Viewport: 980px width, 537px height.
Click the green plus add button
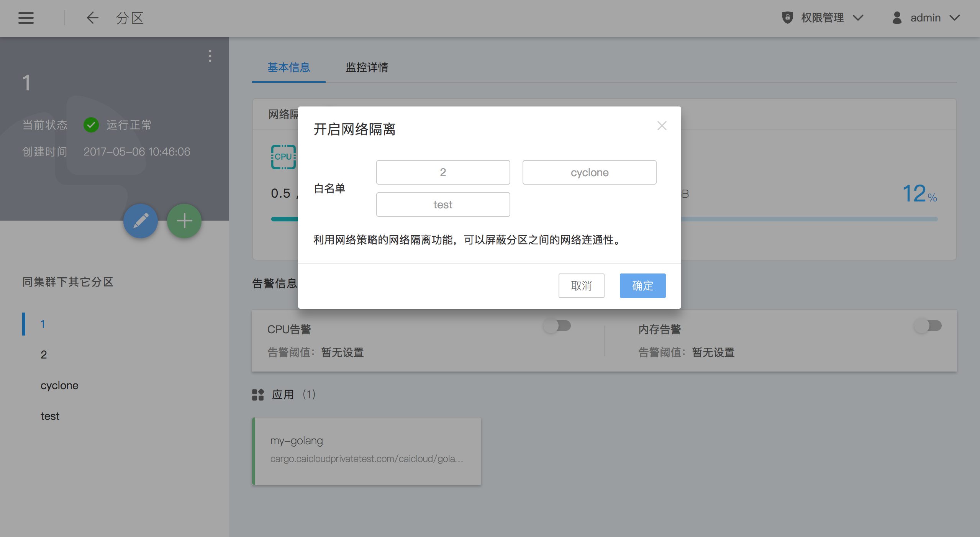[184, 221]
